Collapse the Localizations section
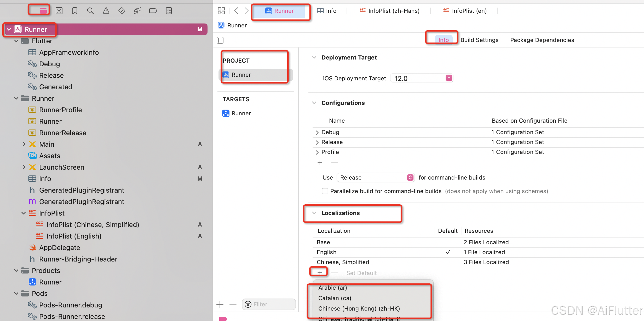The height and width of the screenshot is (321, 644). (314, 213)
